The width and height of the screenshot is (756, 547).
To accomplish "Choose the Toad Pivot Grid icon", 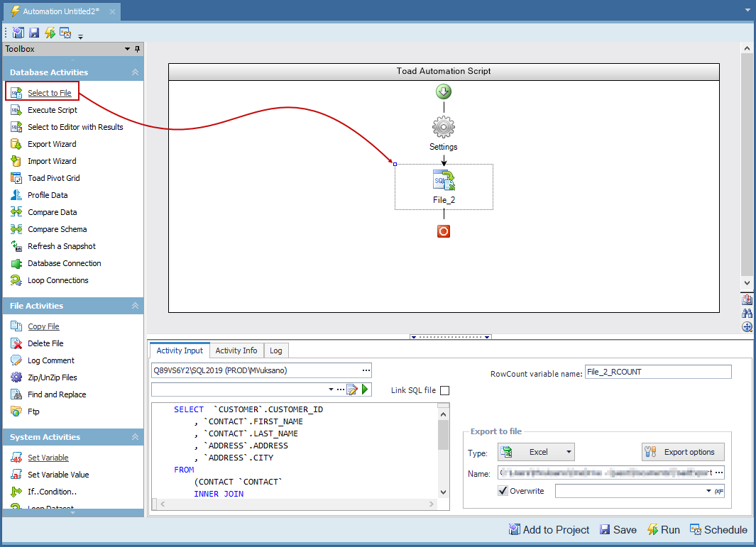I will coord(16,178).
